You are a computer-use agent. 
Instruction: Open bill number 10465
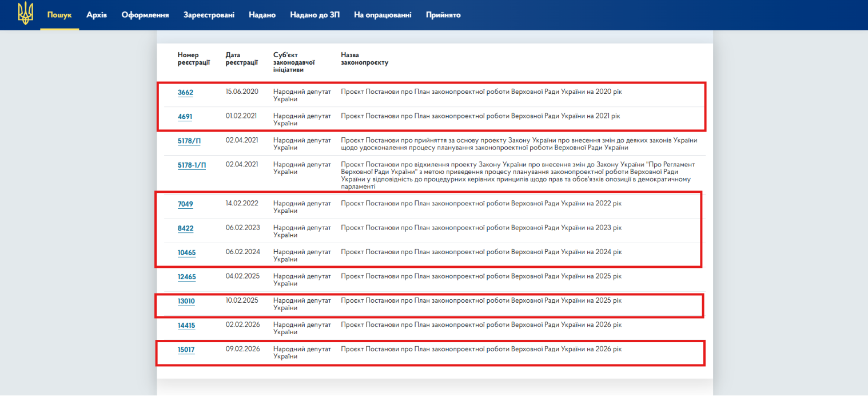(186, 253)
